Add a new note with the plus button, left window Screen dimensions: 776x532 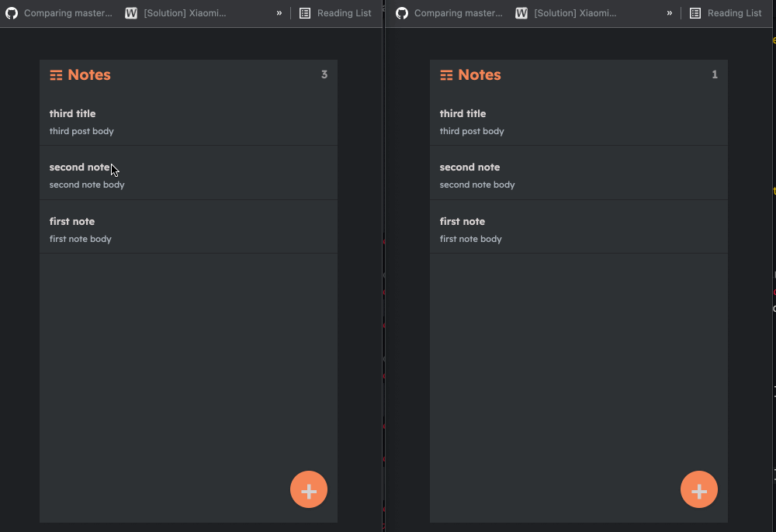pyautogui.click(x=308, y=489)
